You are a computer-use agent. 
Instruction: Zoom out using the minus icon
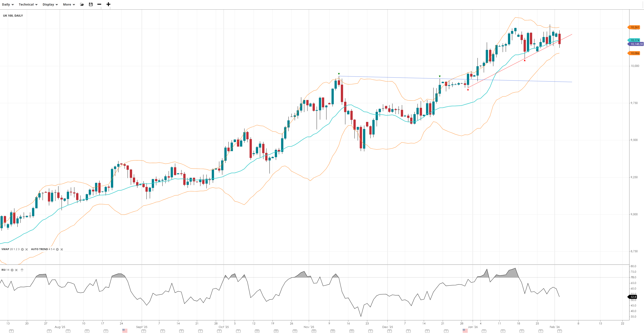[x=99, y=4]
